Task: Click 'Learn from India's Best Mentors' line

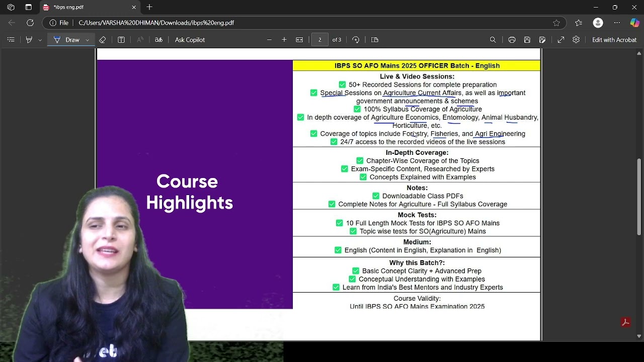Action: pyautogui.click(x=423, y=287)
